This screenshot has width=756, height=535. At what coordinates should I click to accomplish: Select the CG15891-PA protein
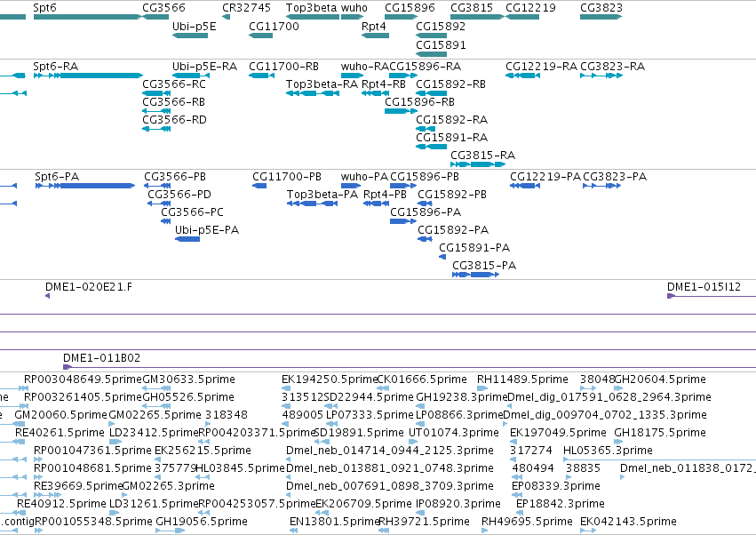pos(442,257)
